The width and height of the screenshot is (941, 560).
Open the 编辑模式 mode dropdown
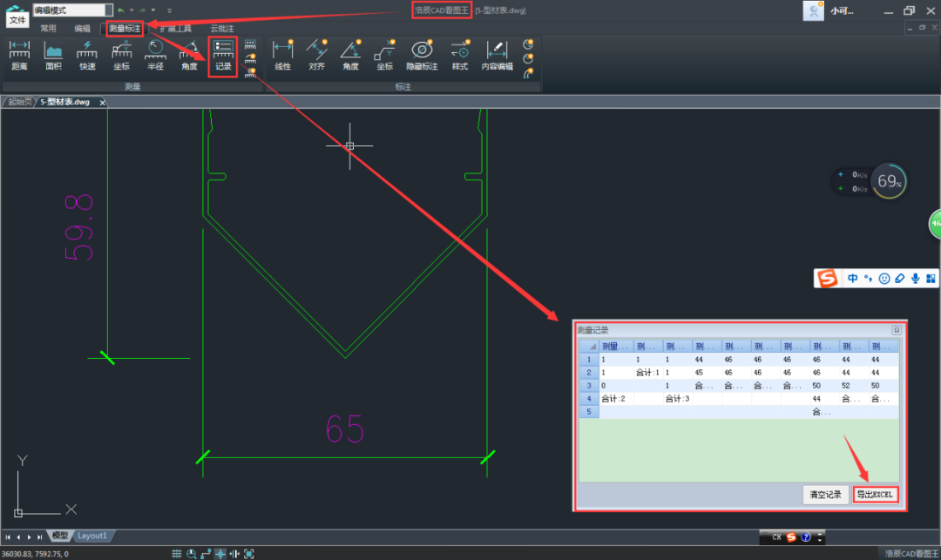(x=109, y=10)
